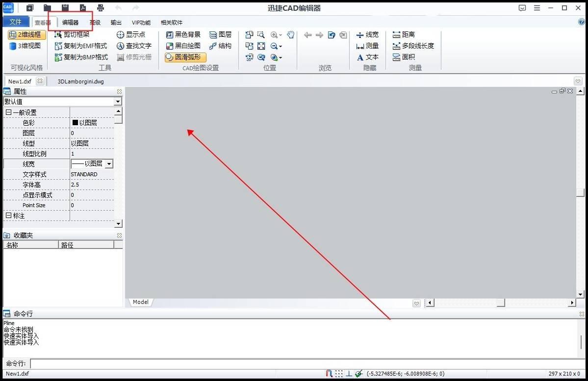Open the 图层 layers dialog
The height and width of the screenshot is (381, 588).
(220, 34)
